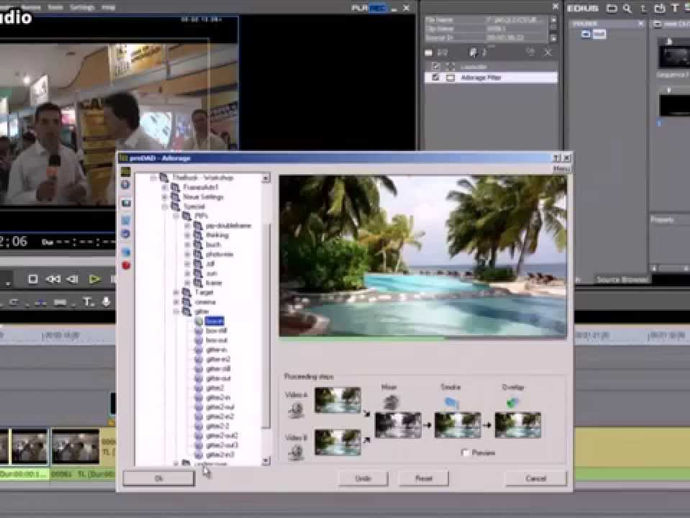Switch to the Source Browser tab
690x518 pixels.
click(622, 279)
